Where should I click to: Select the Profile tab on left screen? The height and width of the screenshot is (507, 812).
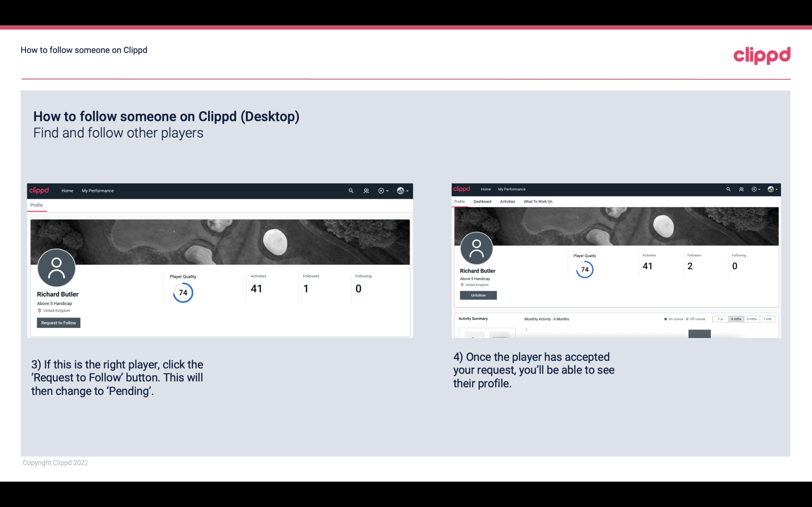[x=36, y=205]
